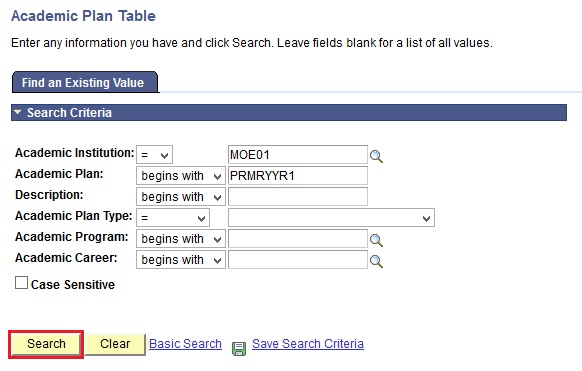Screen dimensions: 582x371
Task: Open Academic Career operator dropdown
Action: tap(181, 260)
